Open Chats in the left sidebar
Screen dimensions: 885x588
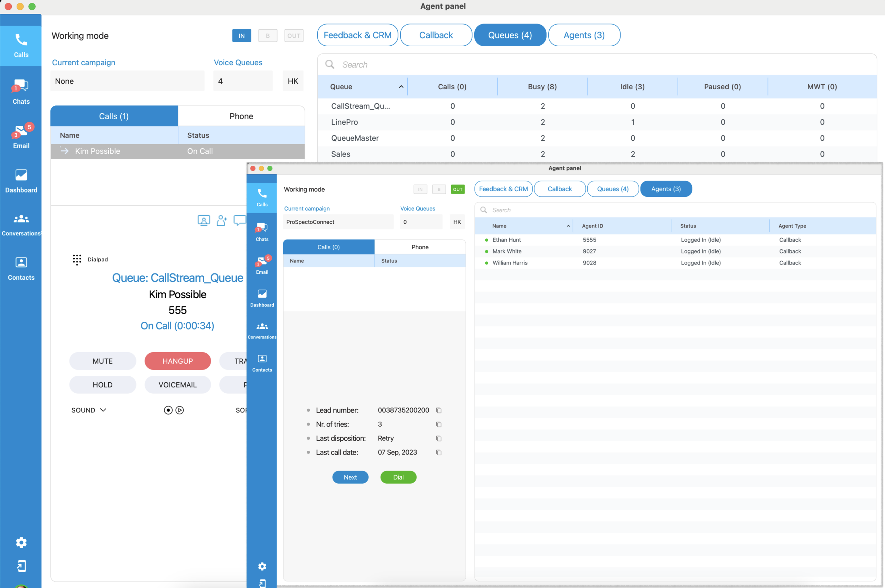coord(21,92)
